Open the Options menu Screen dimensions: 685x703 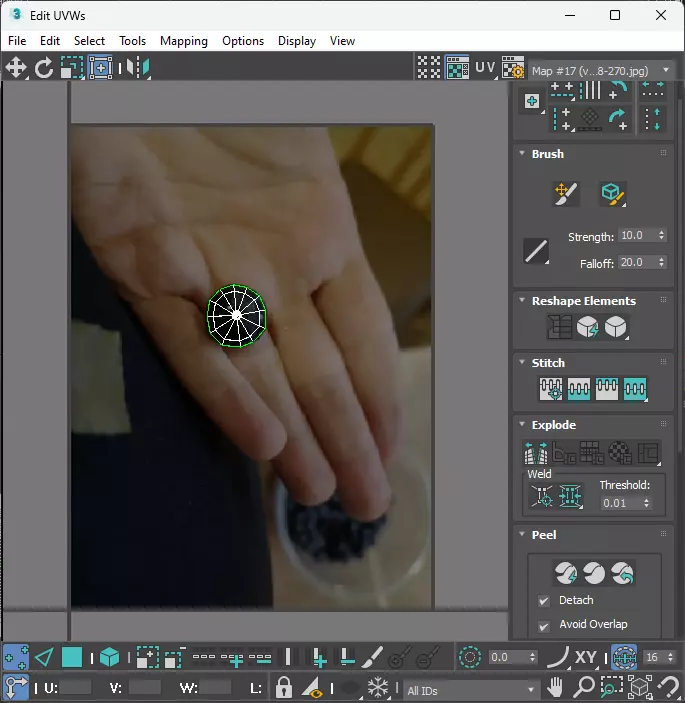coord(243,41)
